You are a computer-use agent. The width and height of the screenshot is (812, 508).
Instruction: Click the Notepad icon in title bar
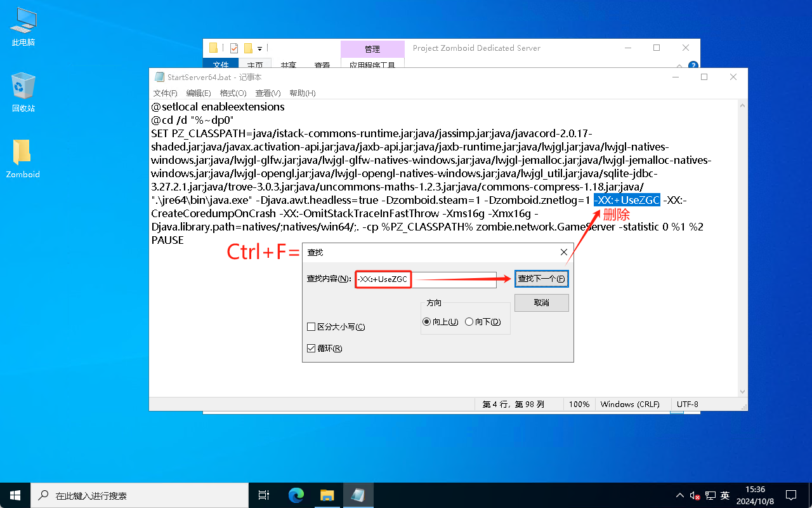coord(159,77)
